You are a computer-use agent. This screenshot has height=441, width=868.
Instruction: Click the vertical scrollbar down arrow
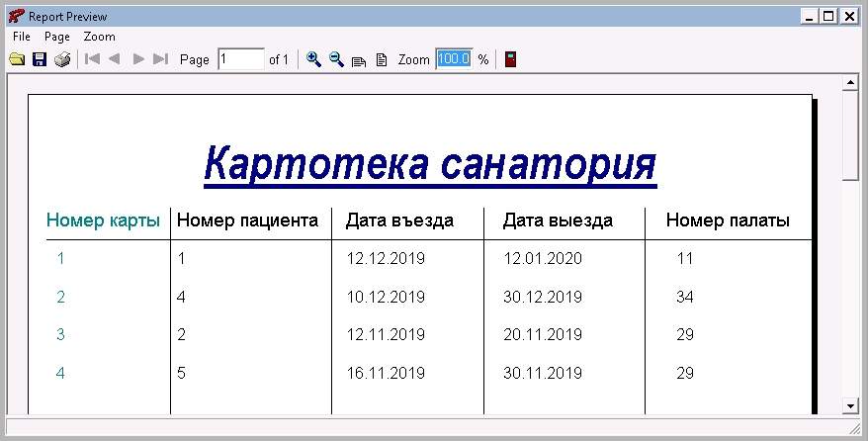pos(850,405)
